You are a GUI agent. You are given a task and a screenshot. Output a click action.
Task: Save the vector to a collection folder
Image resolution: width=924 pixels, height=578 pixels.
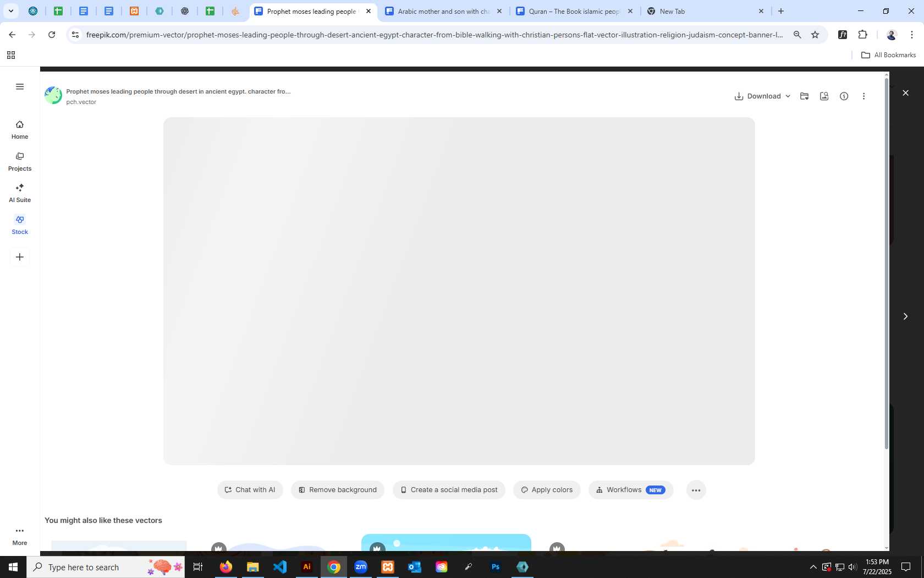tap(805, 96)
